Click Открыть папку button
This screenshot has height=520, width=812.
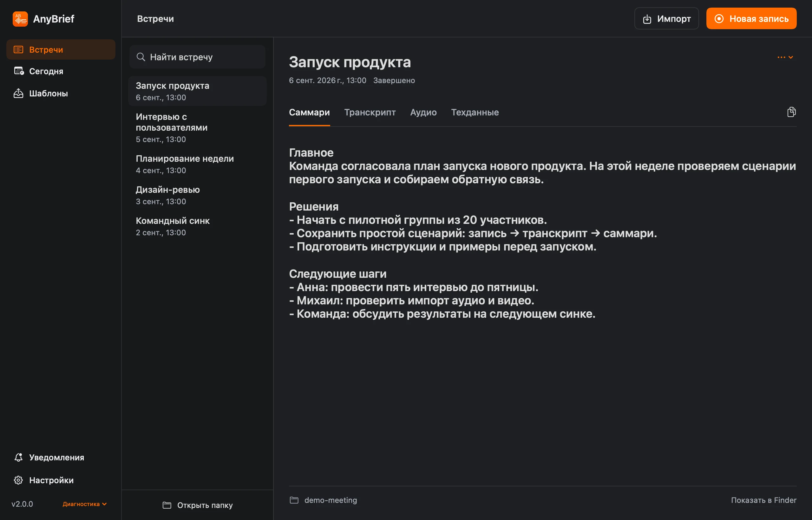coord(198,505)
